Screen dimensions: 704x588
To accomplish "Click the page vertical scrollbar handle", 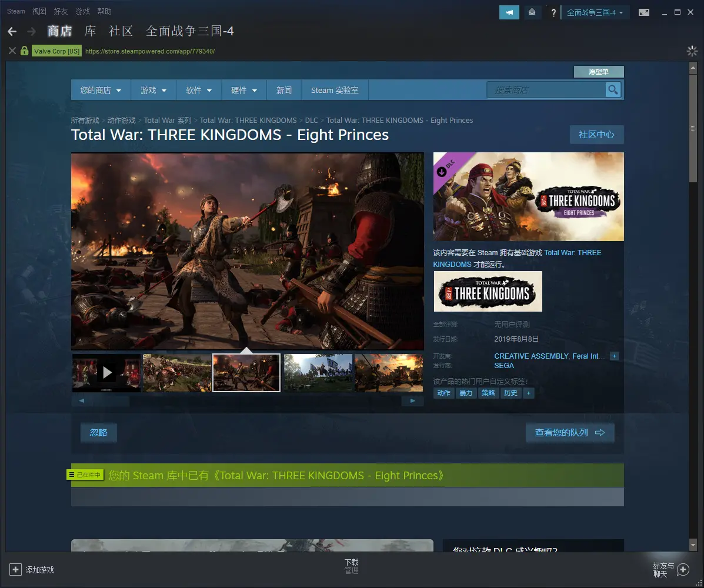I will (x=693, y=128).
